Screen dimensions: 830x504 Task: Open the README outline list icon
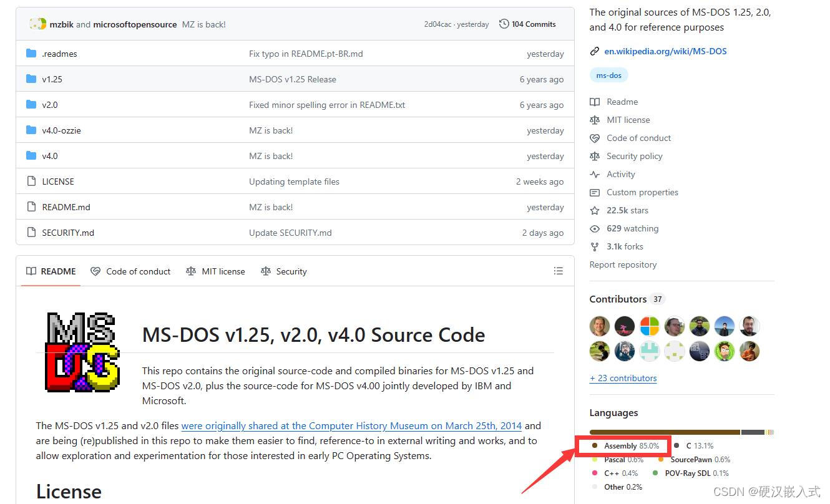coord(558,271)
